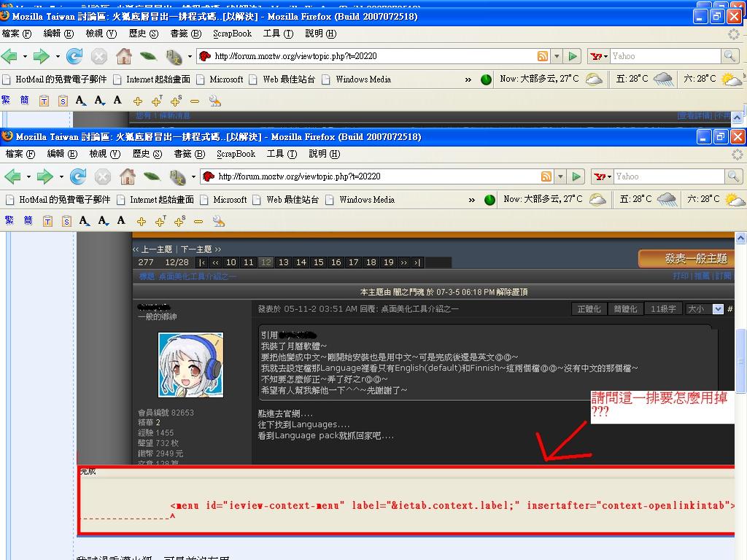Click Reload icon in the lower Firefox window

click(x=78, y=176)
